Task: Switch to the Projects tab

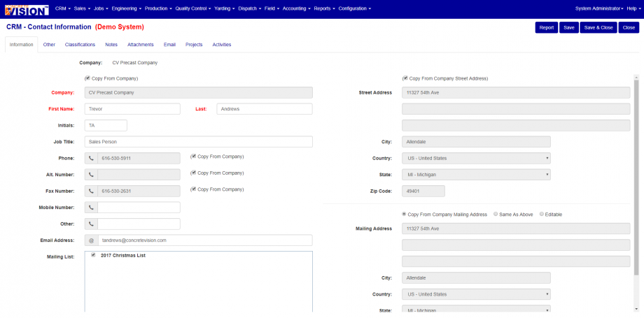Action: pos(194,44)
